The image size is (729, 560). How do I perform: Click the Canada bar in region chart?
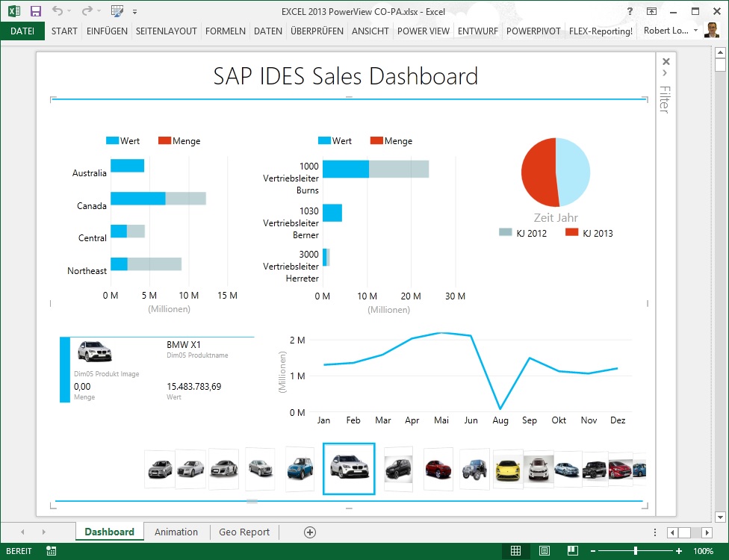tap(138, 199)
